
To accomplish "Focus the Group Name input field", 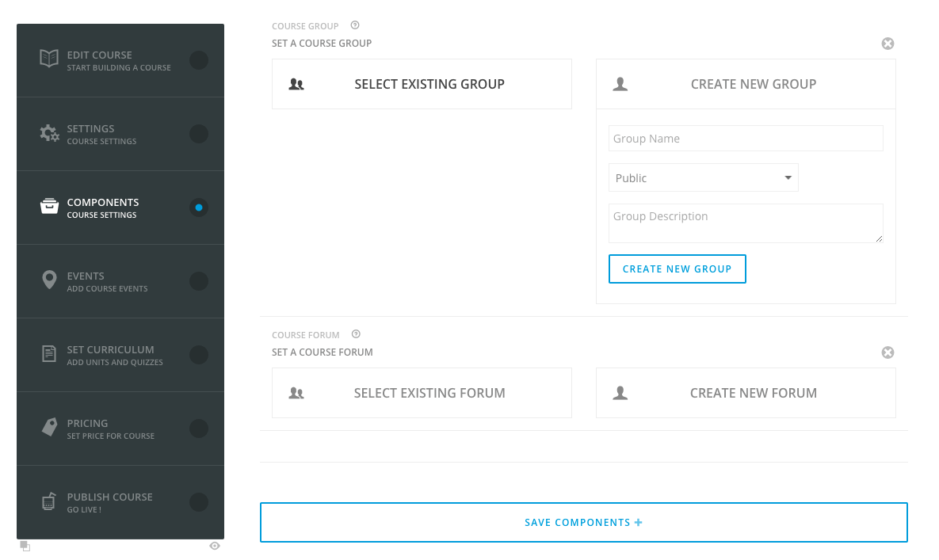I will (x=746, y=139).
